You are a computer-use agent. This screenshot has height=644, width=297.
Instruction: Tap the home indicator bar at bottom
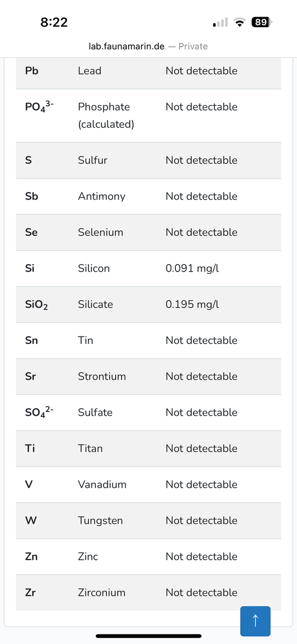pyautogui.click(x=148, y=636)
